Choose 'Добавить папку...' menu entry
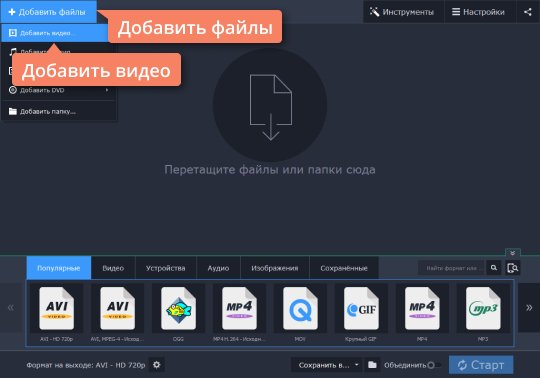 tap(59, 111)
